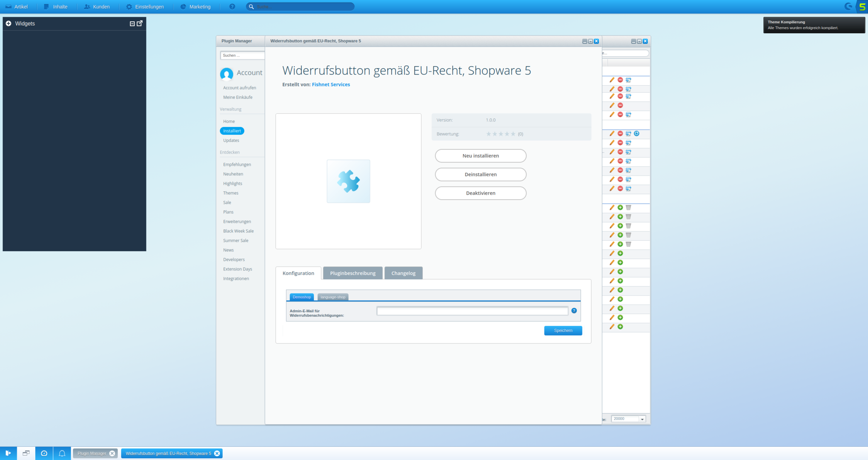Open the Kunden menu

pyautogui.click(x=97, y=7)
